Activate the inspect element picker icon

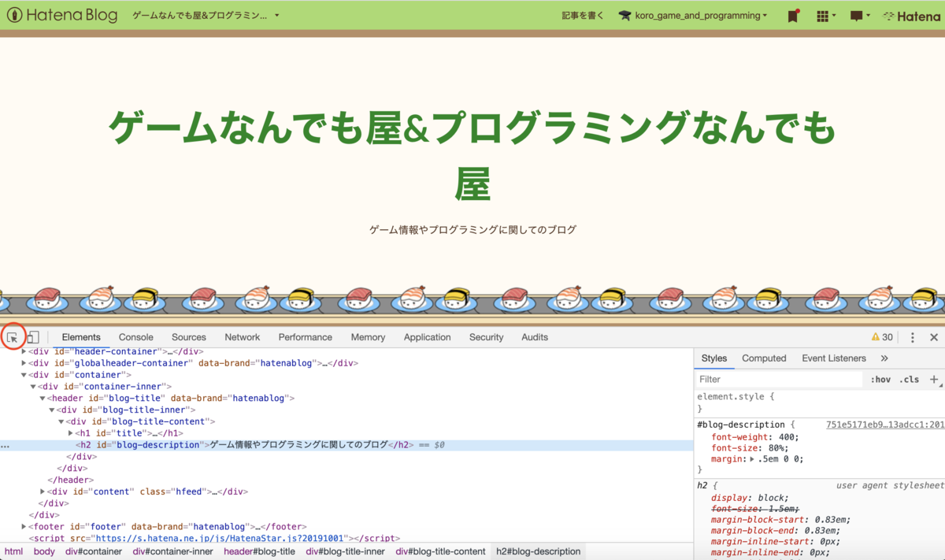13,337
